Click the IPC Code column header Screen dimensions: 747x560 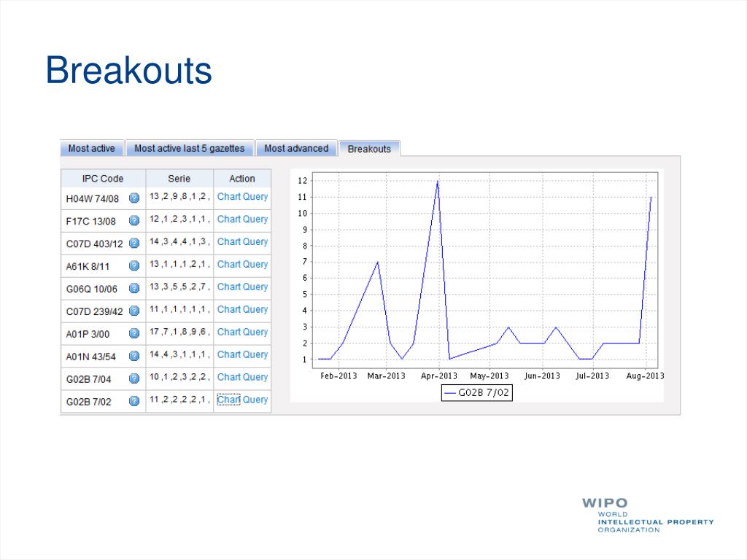[x=103, y=179]
